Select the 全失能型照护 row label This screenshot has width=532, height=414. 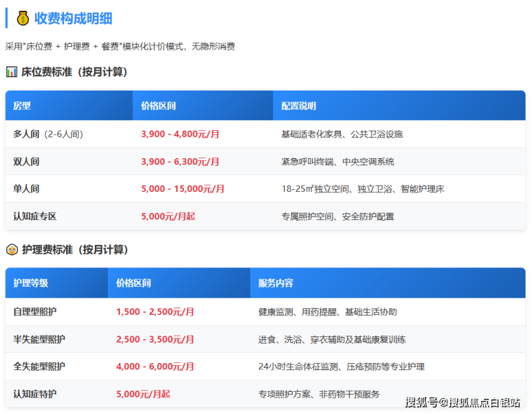click(39, 367)
